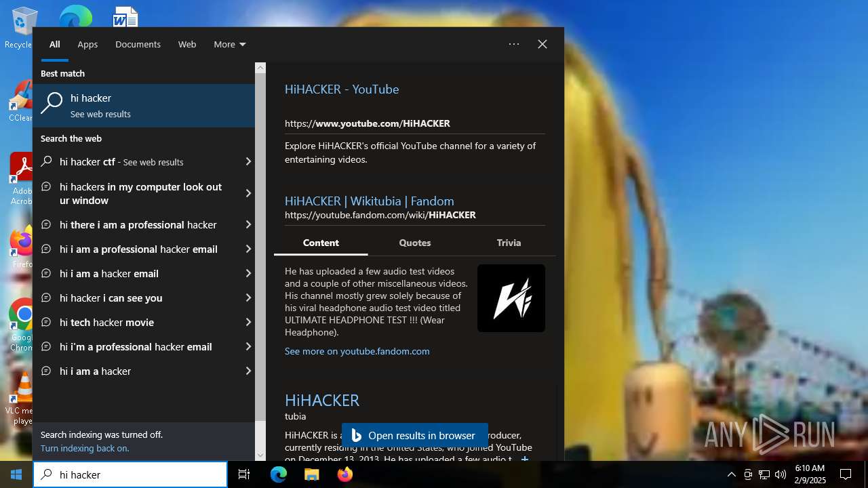Expand arrow for 'hi i am a hacker'
Viewport: 868px width, 488px height.
[x=248, y=371]
